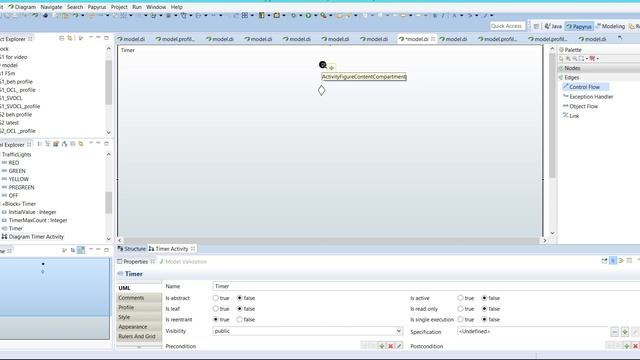Open the Run button dropdown arrow

pyautogui.click(x=315, y=16)
